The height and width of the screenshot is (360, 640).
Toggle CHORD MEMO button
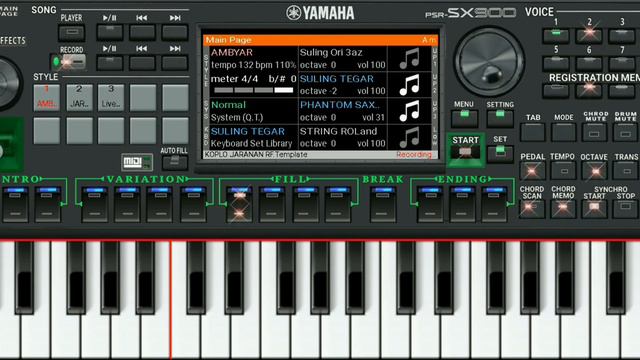pos(563,208)
